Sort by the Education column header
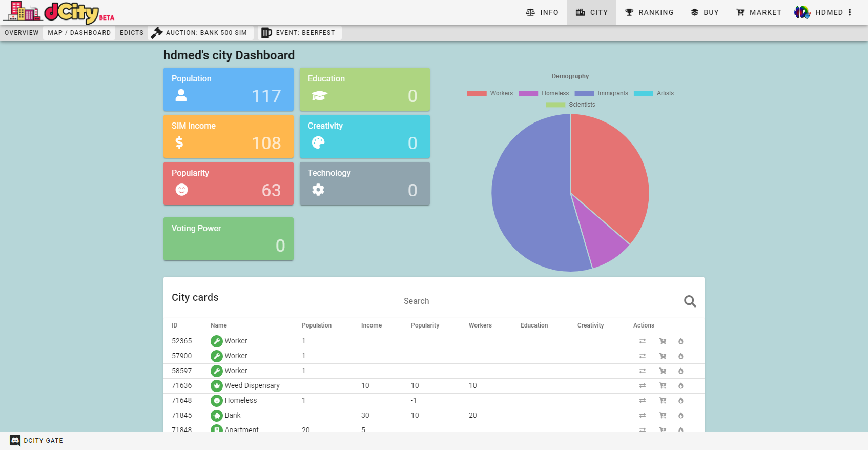 [534, 325]
